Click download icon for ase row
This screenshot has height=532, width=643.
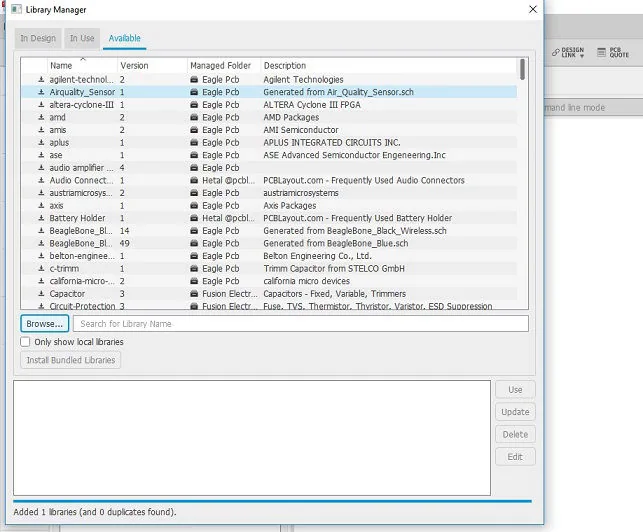tap(41, 155)
